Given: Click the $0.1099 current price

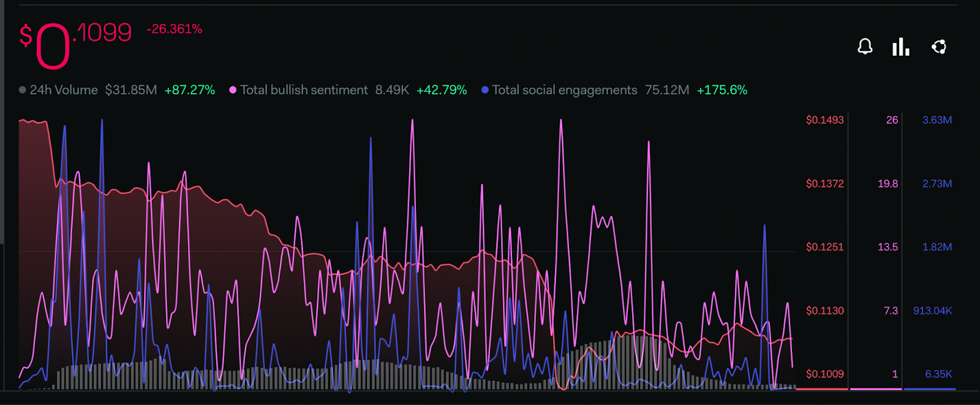Looking at the screenshot, I should click(x=75, y=45).
